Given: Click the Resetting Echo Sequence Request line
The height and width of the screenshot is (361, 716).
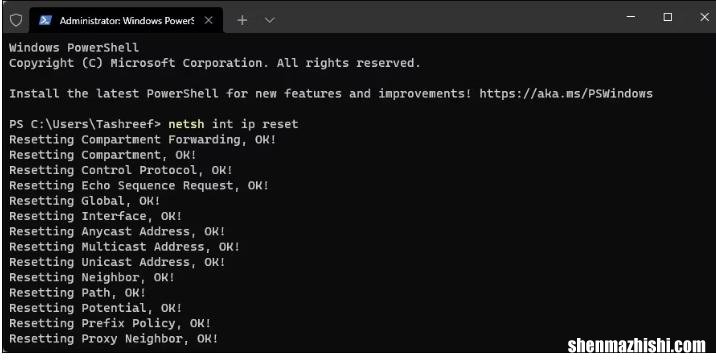Looking at the screenshot, I should tap(139, 186).
